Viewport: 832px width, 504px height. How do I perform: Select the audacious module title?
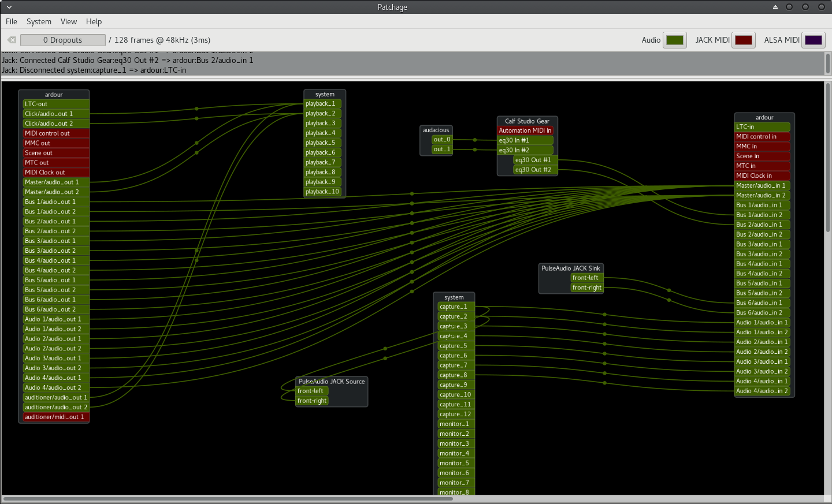click(x=436, y=130)
